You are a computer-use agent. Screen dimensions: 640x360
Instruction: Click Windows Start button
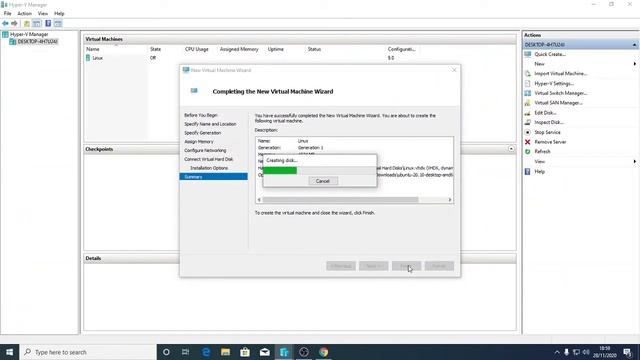point(9,352)
